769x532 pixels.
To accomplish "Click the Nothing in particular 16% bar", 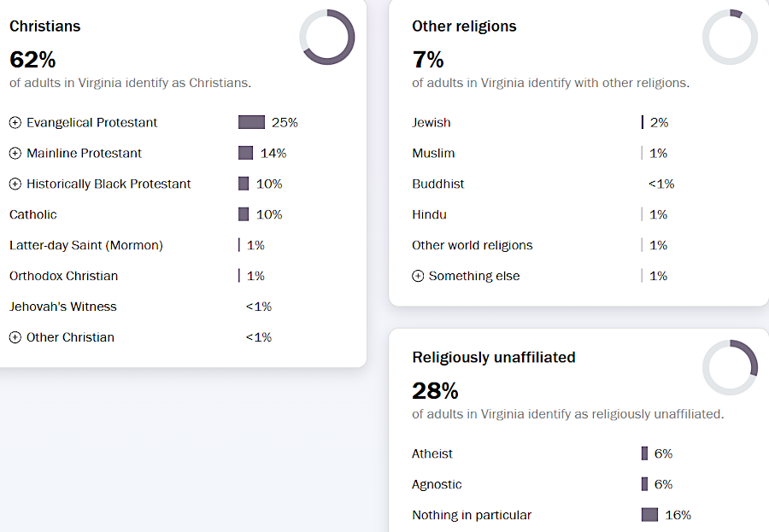I will point(649,515).
